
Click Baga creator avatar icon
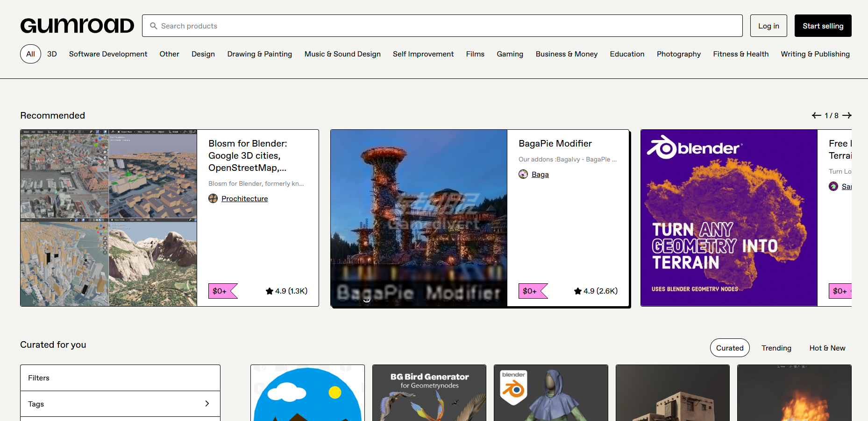[523, 174]
